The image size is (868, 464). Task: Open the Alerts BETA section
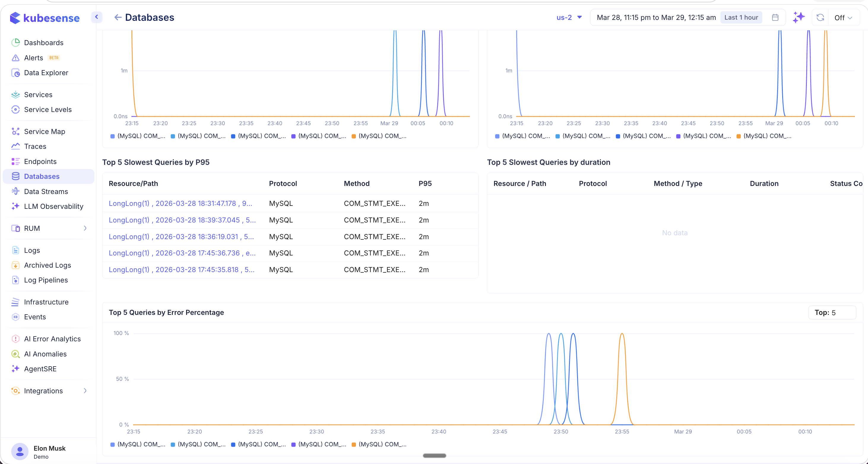[33, 57]
